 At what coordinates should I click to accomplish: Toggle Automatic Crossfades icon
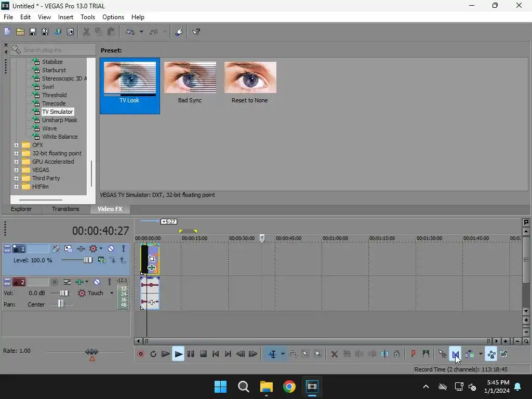pyautogui.click(x=455, y=354)
